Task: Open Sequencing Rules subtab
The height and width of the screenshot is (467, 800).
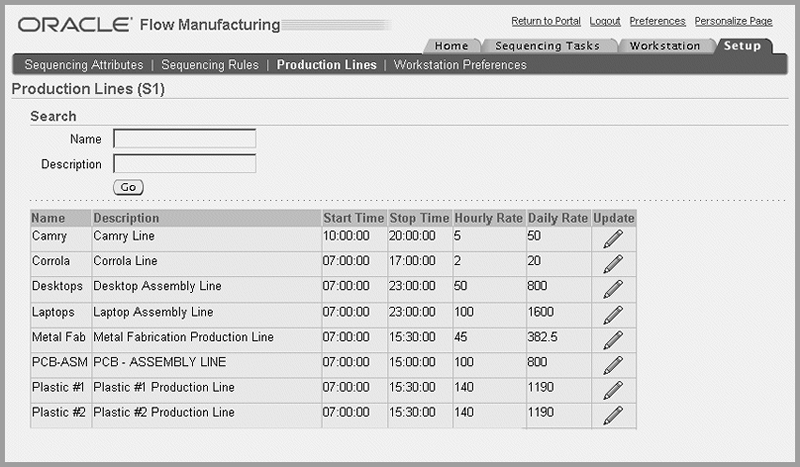Action: [210, 65]
